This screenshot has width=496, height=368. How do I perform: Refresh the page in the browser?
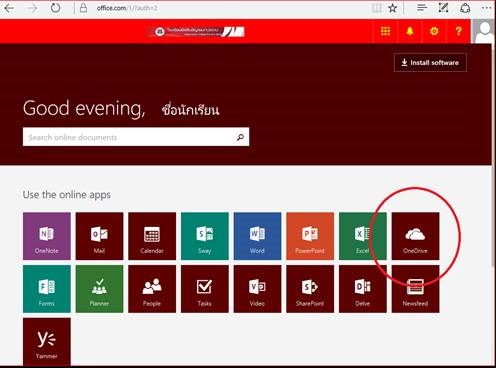pyautogui.click(x=55, y=8)
